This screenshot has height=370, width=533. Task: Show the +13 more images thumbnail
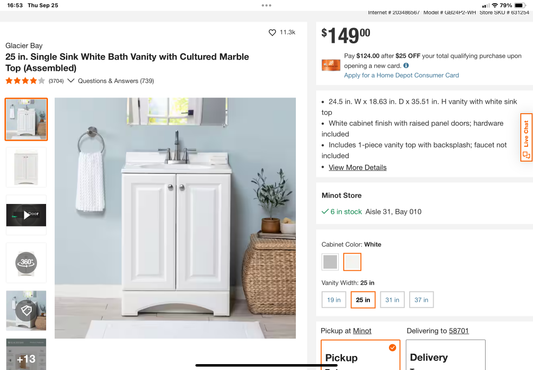(26, 354)
